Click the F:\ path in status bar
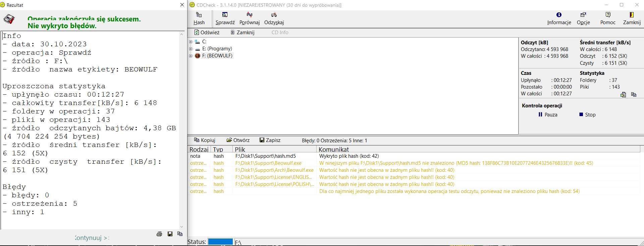The width and height of the screenshot is (644, 246). [238, 242]
